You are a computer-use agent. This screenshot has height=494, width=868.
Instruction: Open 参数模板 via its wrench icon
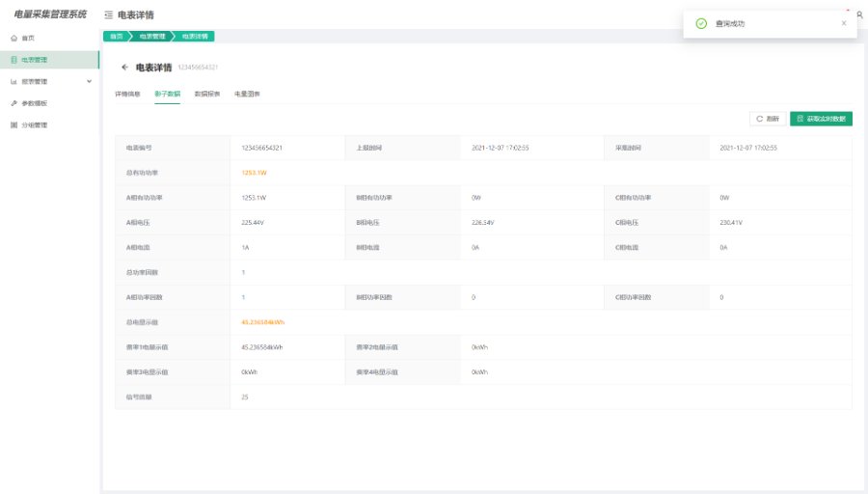(14, 103)
